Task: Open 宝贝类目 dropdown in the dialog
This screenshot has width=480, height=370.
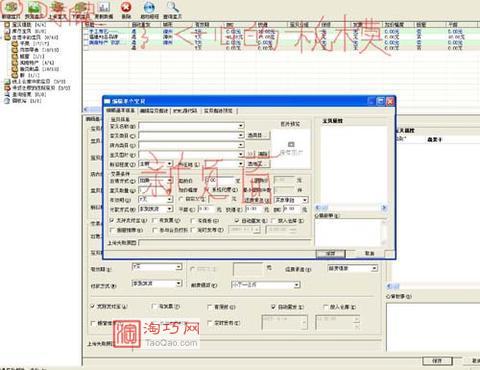Action: (x=241, y=135)
